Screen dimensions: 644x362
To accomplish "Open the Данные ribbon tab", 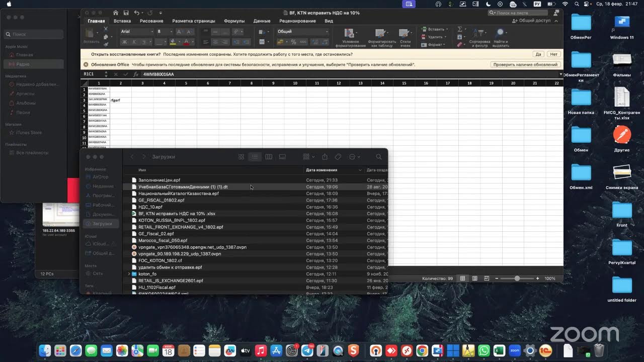I will point(262,21).
